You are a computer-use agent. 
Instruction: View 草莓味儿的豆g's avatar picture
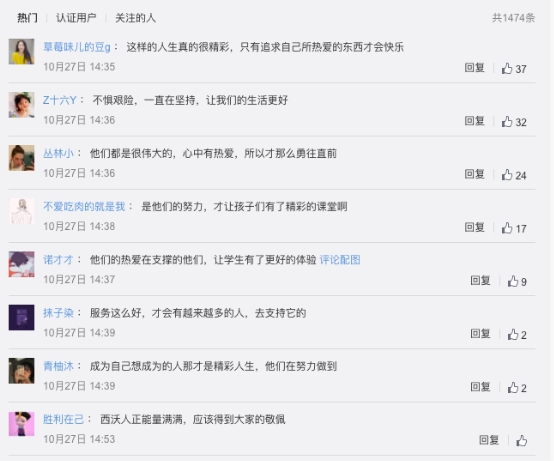22,52
